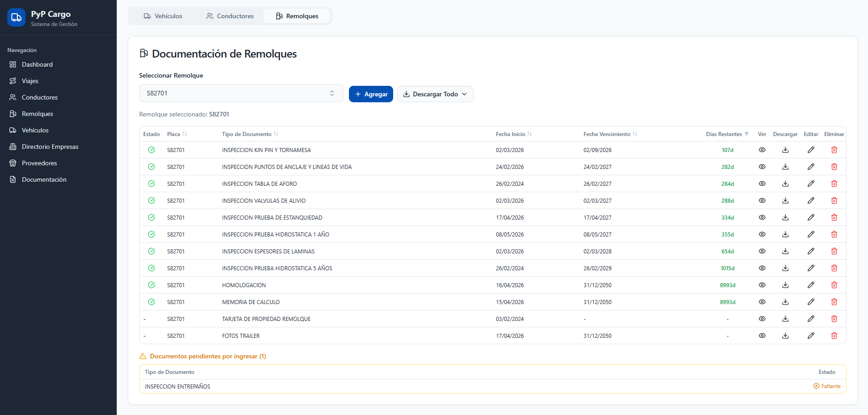Screen dimensions: 868x415
Task: Click the 107d days remaining value
Action: [x=728, y=150]
